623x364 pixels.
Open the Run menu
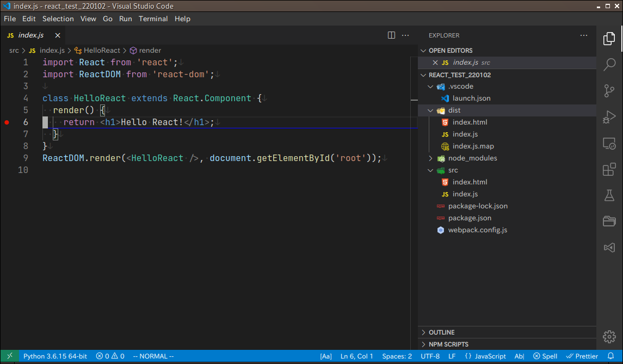tap(126, 18)
